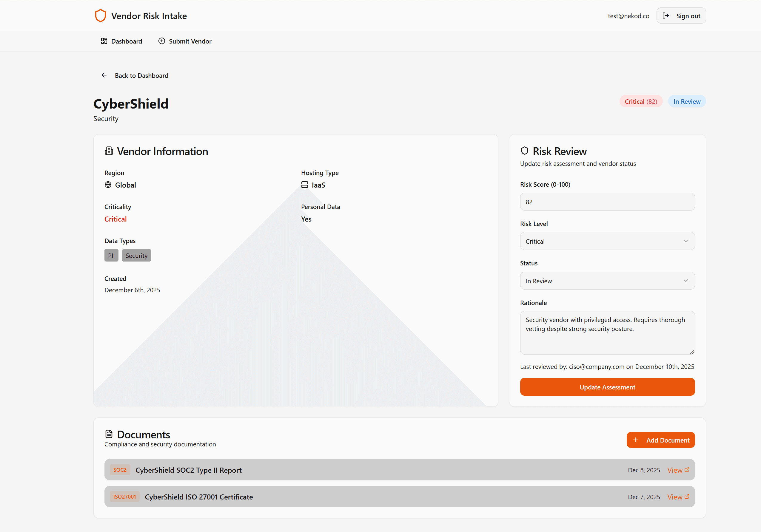
Task: Click the Dashboard grid icon
Action: coord(104,41)
